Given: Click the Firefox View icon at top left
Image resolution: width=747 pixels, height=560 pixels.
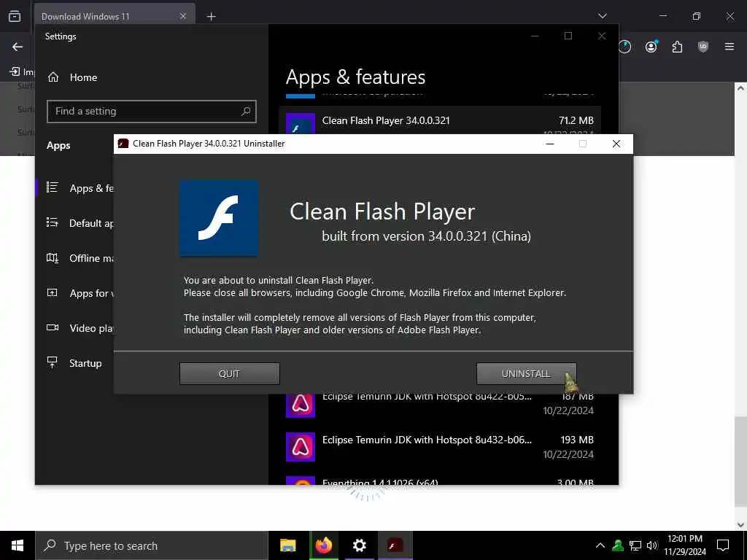Looking at the screenshot, I should (15, 16).
